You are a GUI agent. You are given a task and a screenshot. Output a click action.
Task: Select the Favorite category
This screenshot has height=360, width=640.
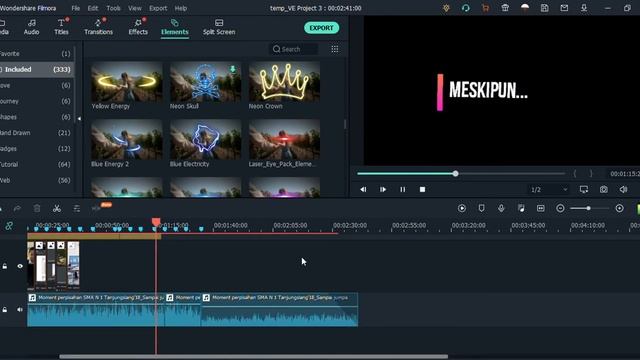[x=36, y=53]
